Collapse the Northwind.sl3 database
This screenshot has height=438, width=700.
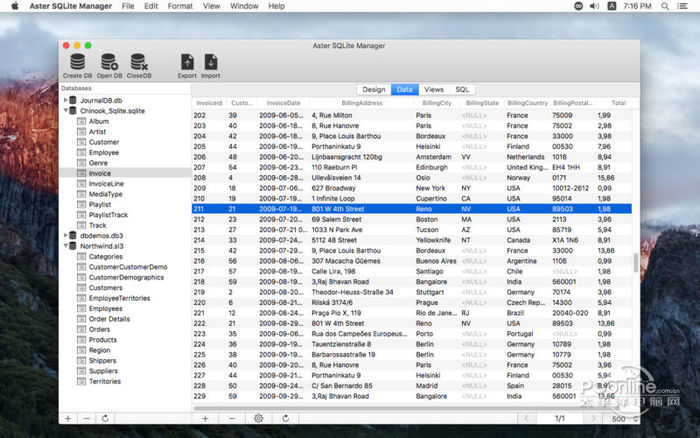point(66,246)
